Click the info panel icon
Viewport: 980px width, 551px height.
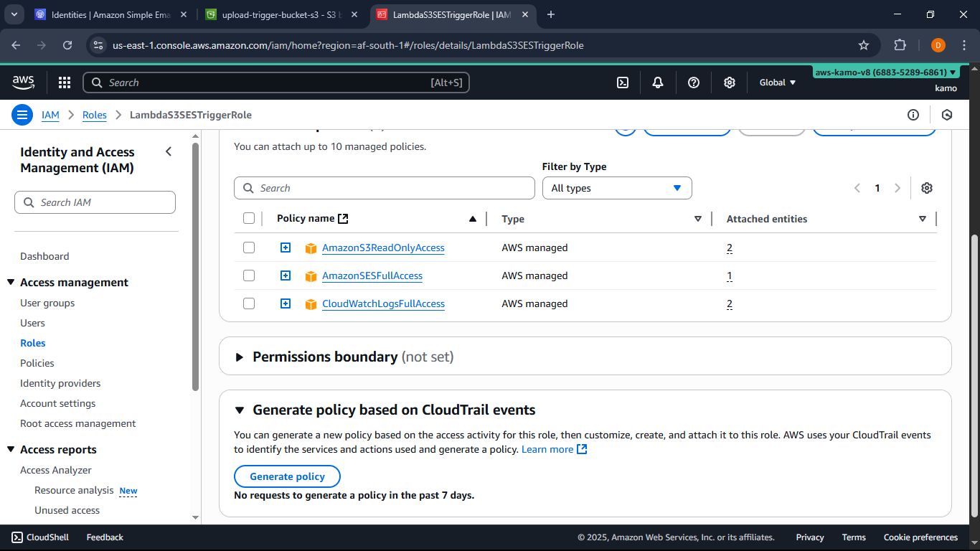[913, 115]
